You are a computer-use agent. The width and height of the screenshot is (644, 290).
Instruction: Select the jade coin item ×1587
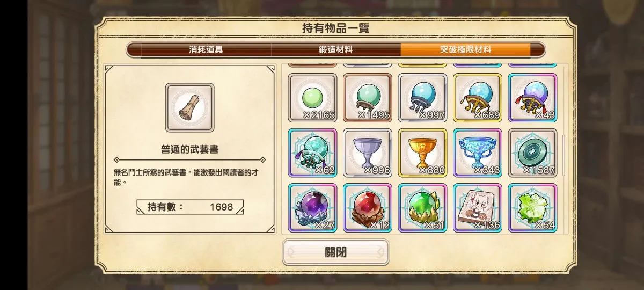532,153
